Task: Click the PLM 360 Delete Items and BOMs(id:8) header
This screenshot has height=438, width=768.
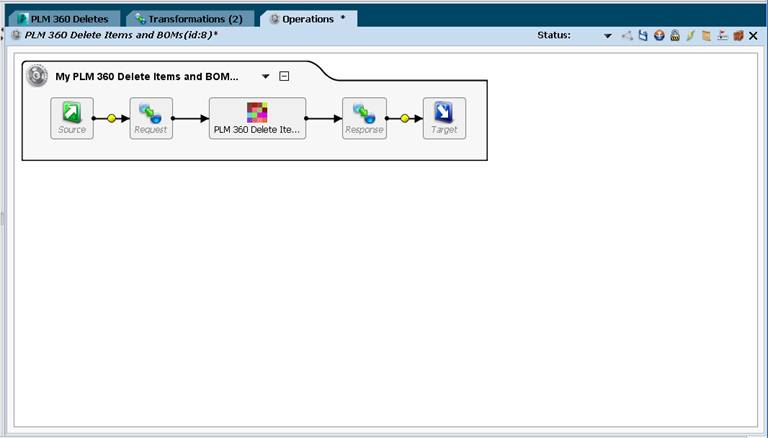Action: pos(121,35)
